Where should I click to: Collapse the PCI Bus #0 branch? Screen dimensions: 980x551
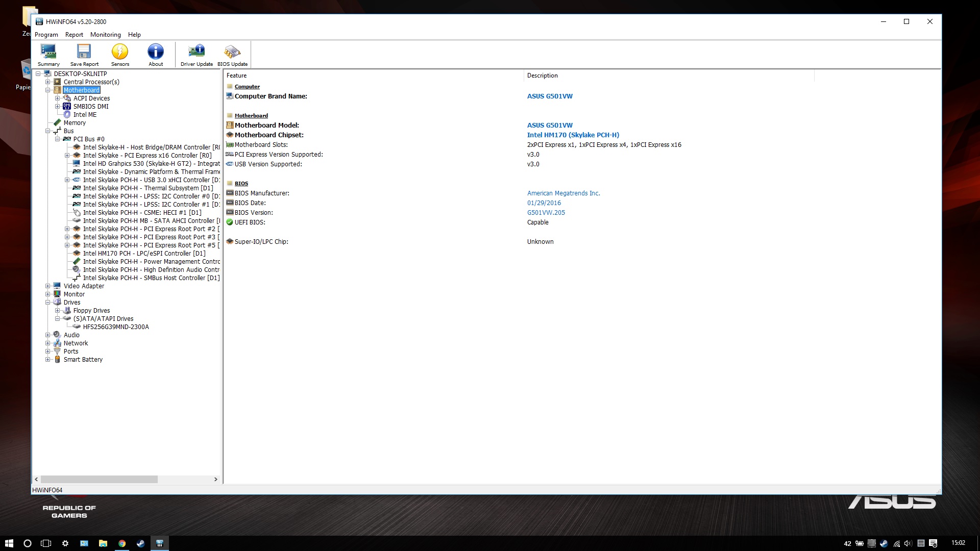pyautogui.click(x=57, y=139)
